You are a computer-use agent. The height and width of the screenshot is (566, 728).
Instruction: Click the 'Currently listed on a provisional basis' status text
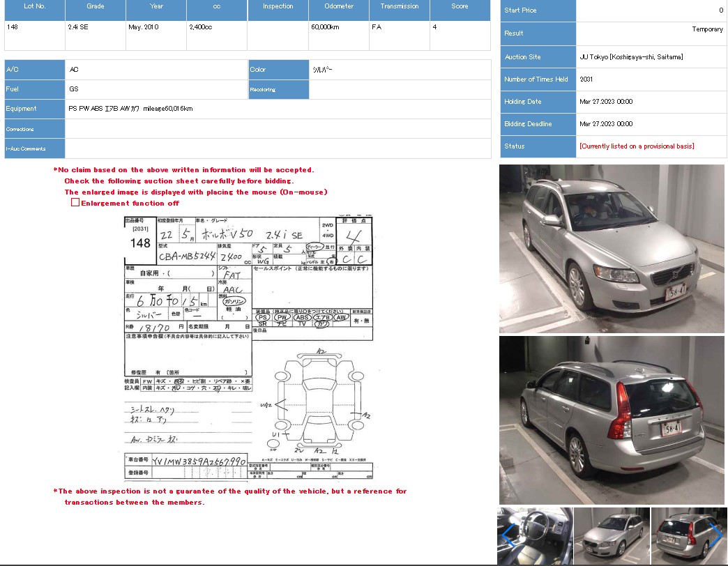click(636, 146)
